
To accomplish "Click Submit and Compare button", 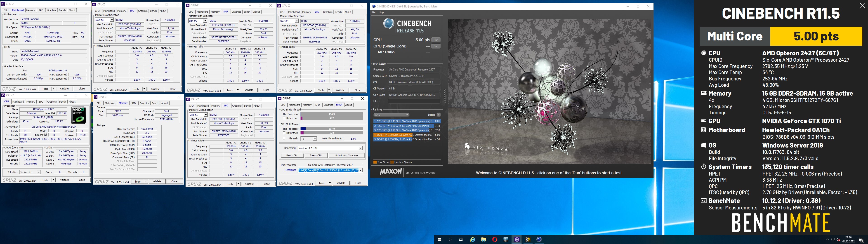I will [346, 155].
